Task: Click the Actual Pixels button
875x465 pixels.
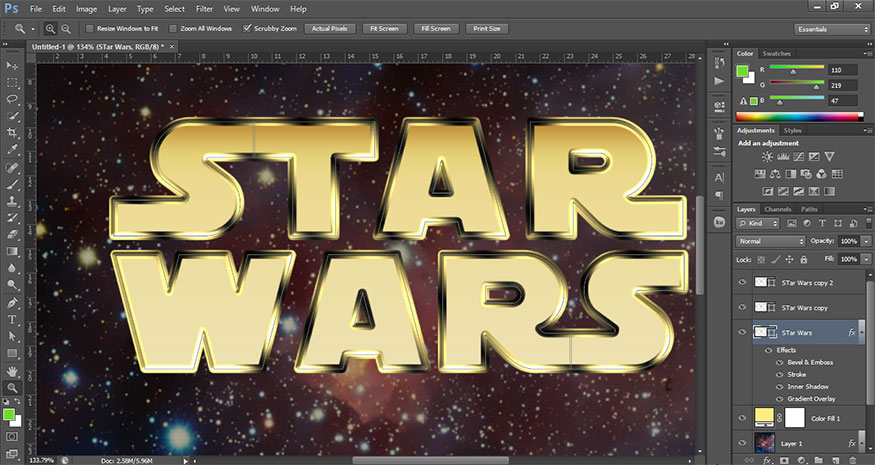Action: (x=330, y=28)
